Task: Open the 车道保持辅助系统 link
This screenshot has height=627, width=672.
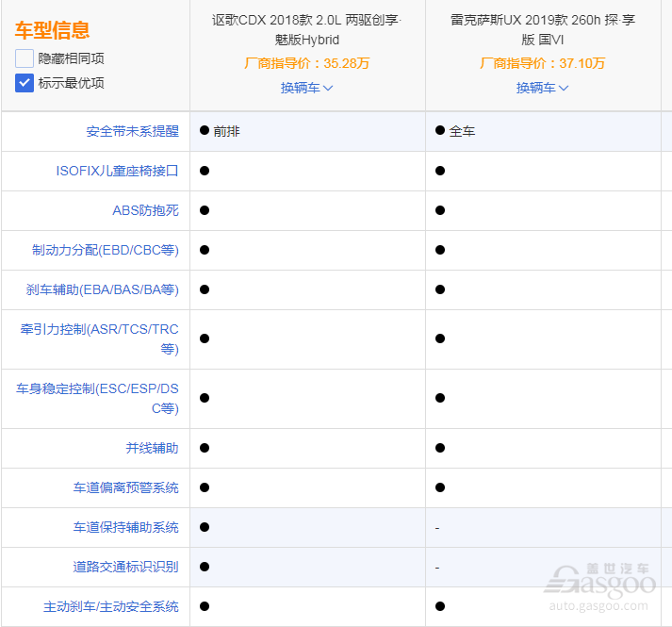Action: pyautogui.click(x=126, y=527)
